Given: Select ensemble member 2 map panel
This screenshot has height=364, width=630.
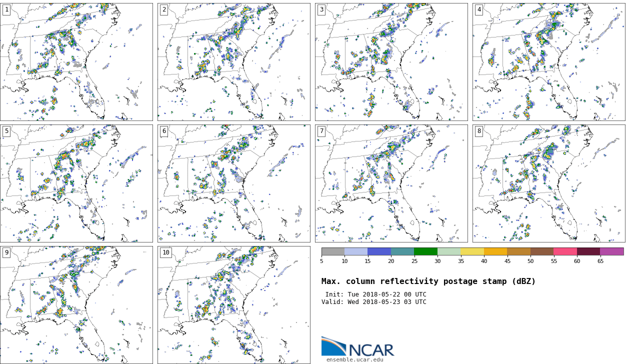Looking at the screenshot, I should pos(233,62).
